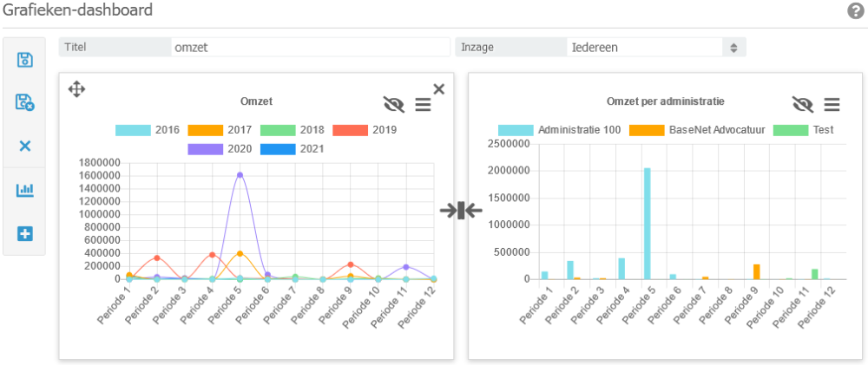This screenshot has height=365, width=868.
Task: Toggle visibility eye on Omzet chart
Action: click(394, 104)
